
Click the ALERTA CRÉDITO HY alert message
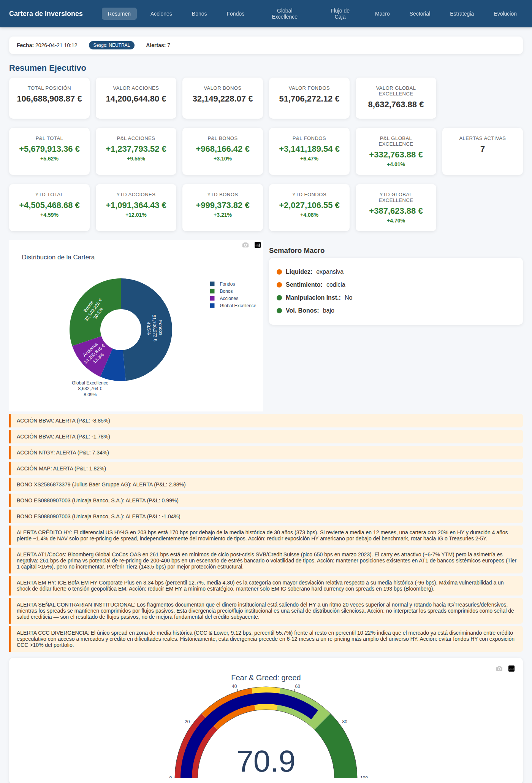[x=262, y=535]
